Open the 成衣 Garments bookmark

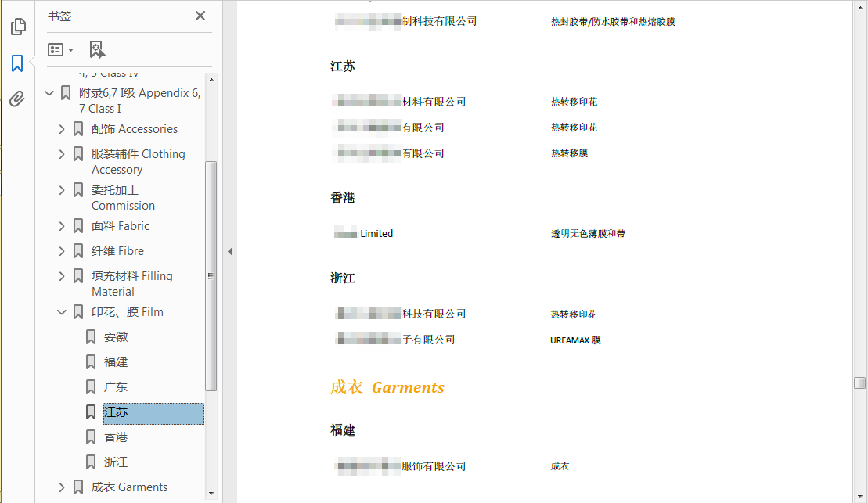pyautogui.click(x=129, y=487)
